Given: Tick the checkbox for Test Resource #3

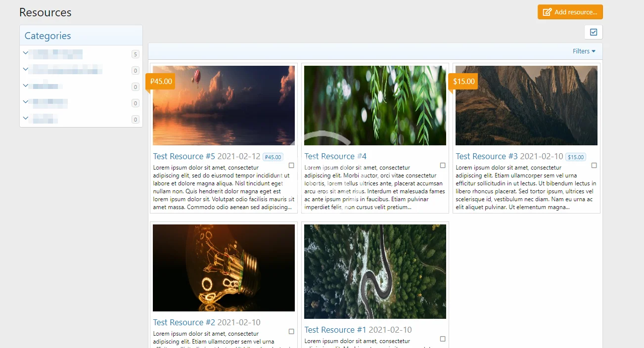Looking at the screenshot, I should 594,166.
